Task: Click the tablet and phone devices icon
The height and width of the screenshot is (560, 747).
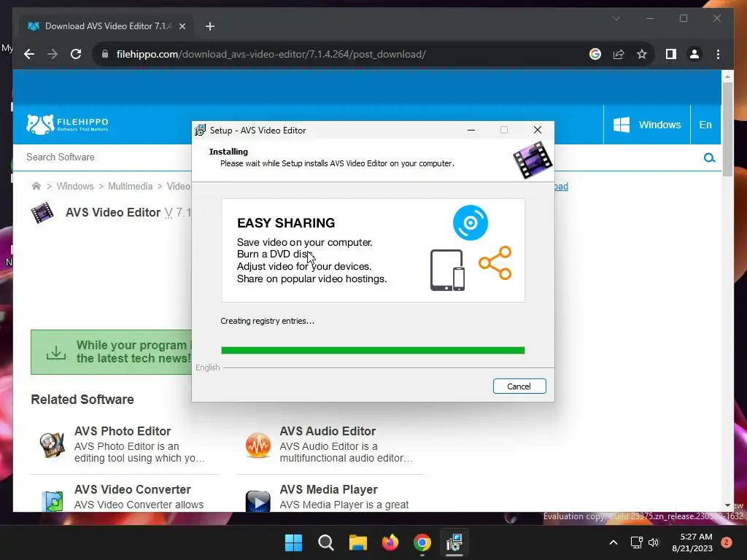Action: 447,270
